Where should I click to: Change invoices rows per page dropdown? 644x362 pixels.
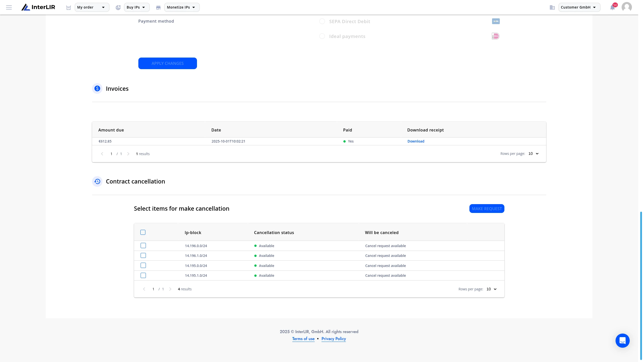533,154
